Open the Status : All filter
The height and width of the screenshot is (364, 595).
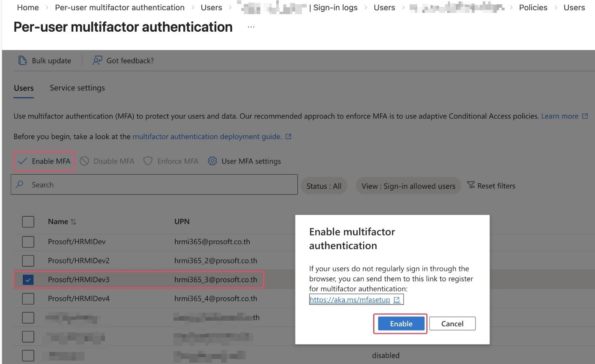(324, 186)
